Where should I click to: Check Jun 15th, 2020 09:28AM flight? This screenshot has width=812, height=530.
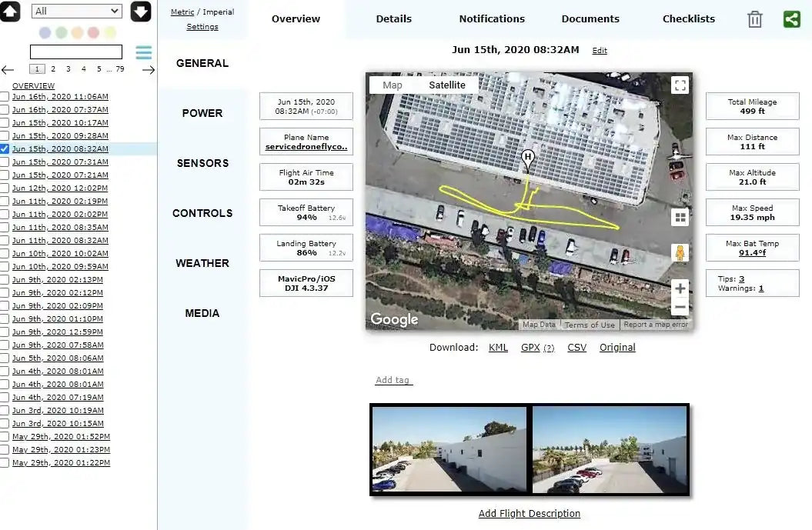coord(4,136)
